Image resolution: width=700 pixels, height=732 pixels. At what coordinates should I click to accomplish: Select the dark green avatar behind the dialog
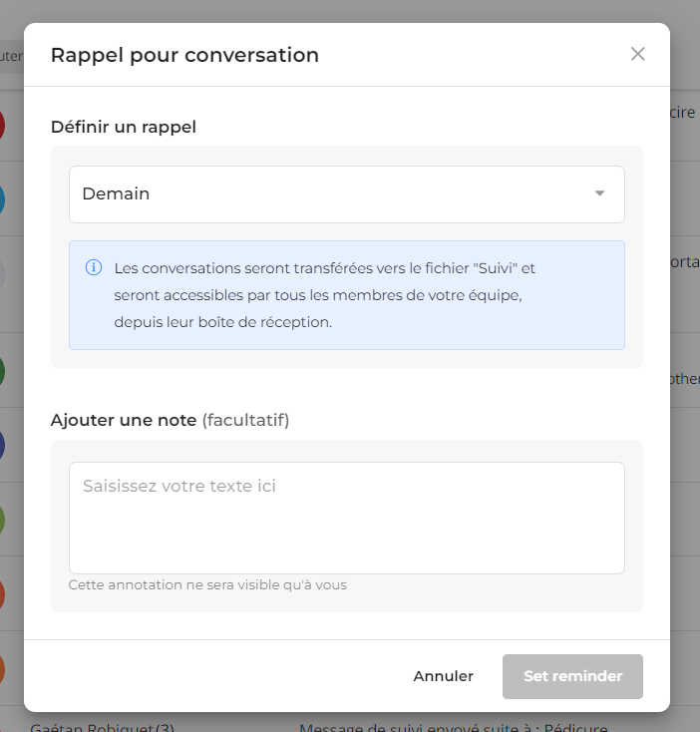[x=2, y=371]
